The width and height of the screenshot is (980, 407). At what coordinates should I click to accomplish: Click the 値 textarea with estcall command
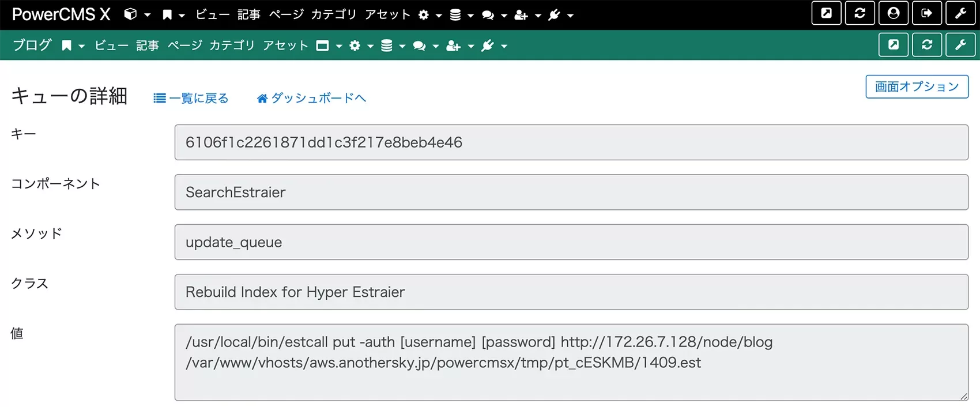click(x=571, y=363)
